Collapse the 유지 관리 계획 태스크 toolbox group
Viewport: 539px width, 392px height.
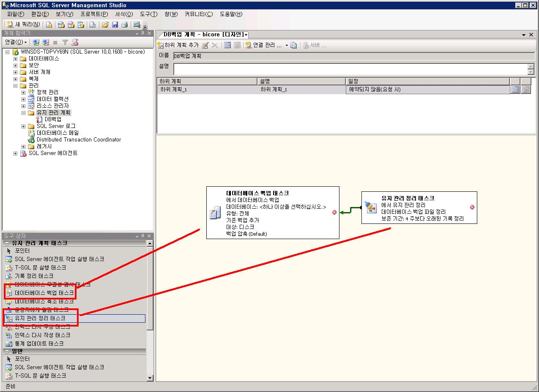click(x=6, y=243)
